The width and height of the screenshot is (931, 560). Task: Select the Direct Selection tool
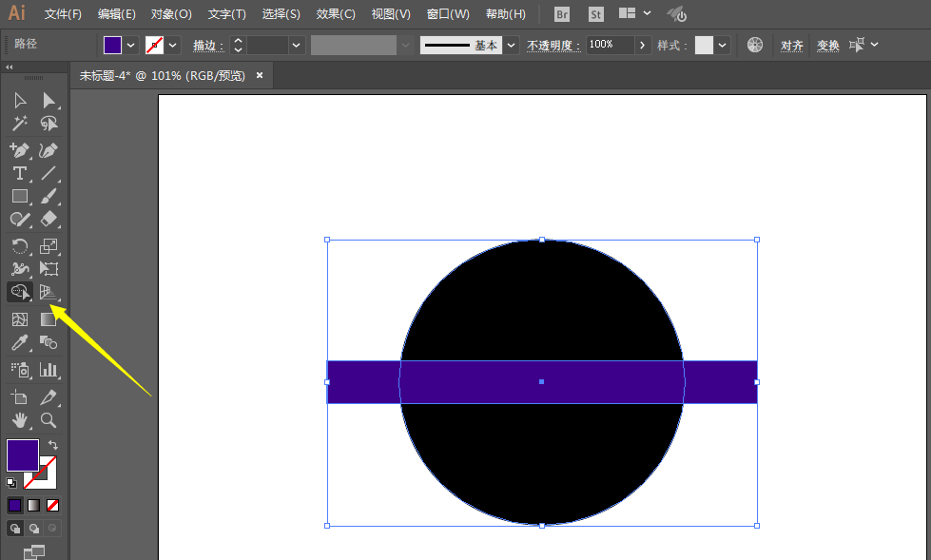click(48, 100)
